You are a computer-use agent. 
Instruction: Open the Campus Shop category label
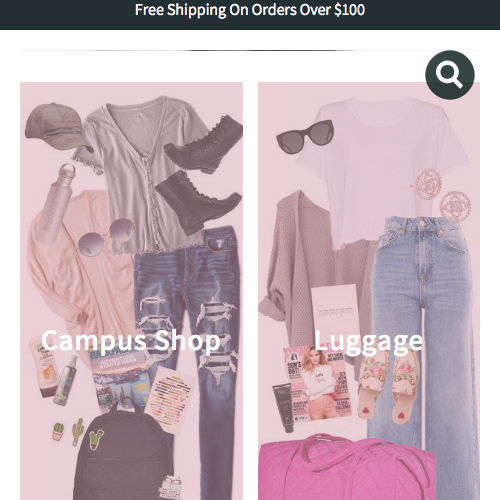click(131, 340)
